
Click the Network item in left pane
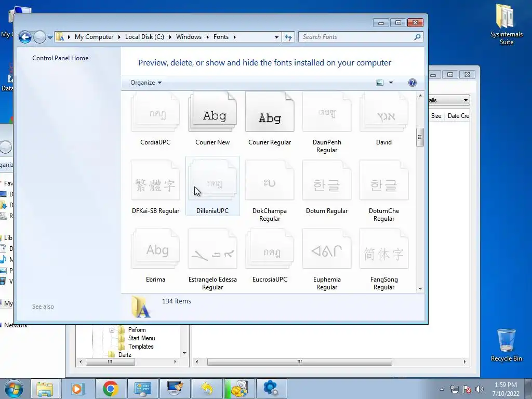pos(15,325)
